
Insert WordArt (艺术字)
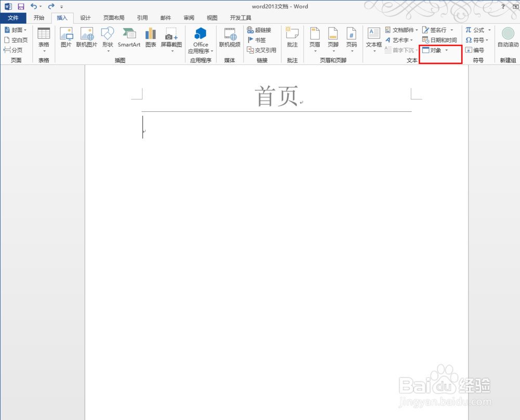click(399, 40)
